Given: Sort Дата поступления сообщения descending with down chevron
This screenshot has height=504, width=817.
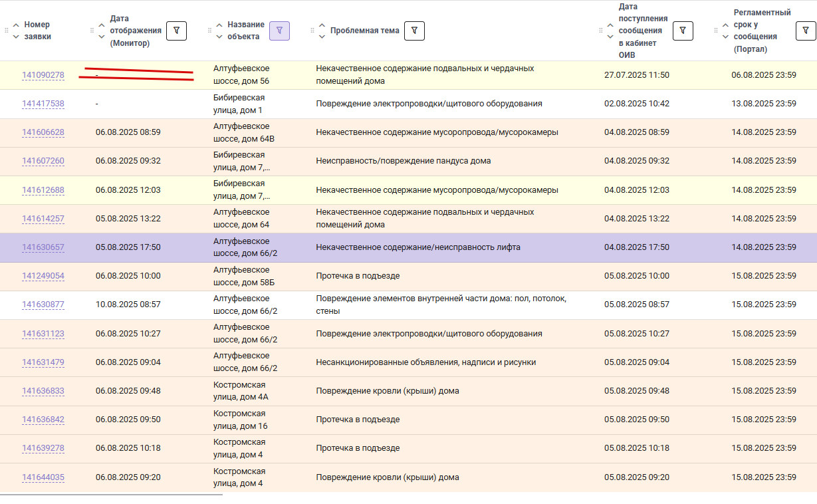Looking at the screenshot, I should (x=610, y=36).
